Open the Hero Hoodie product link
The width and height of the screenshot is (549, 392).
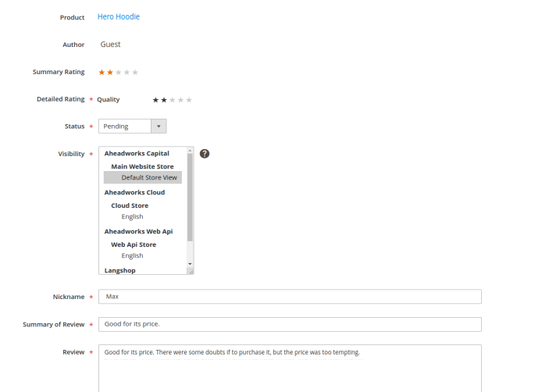tap(119, 17)
